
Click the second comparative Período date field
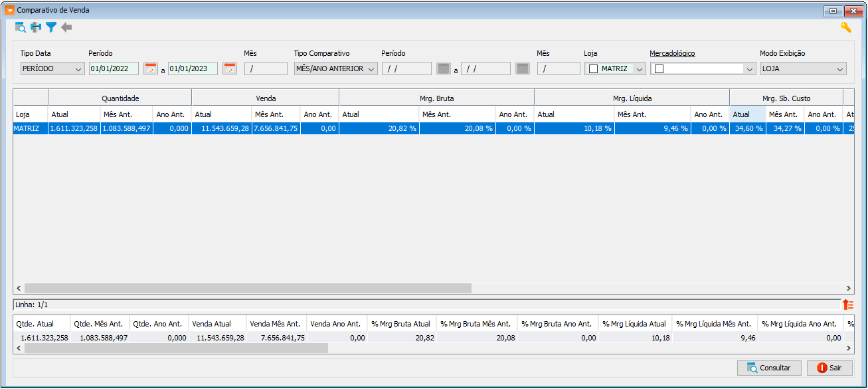tap(485, 68)
